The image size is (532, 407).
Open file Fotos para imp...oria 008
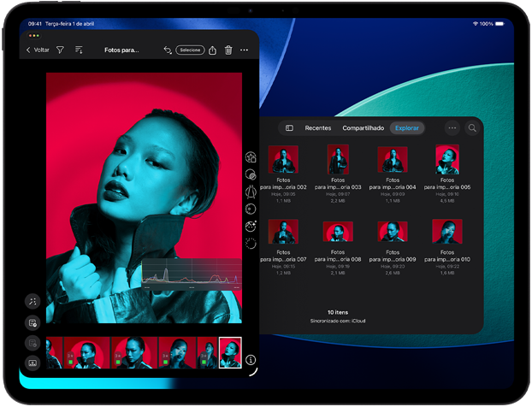[338, 233]
